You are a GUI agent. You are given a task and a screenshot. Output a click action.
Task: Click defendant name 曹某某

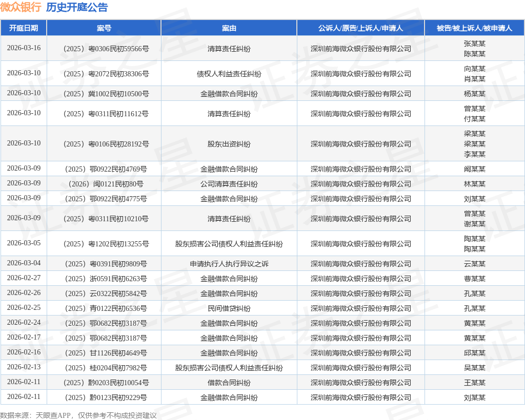coord(474,279)
